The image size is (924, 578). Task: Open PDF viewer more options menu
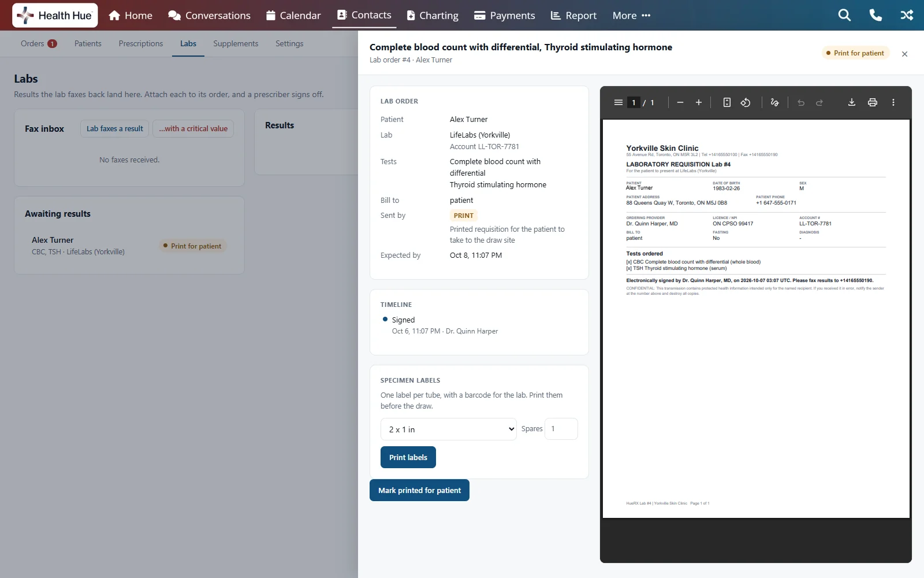pyautogui.click(x=893, y=102)
